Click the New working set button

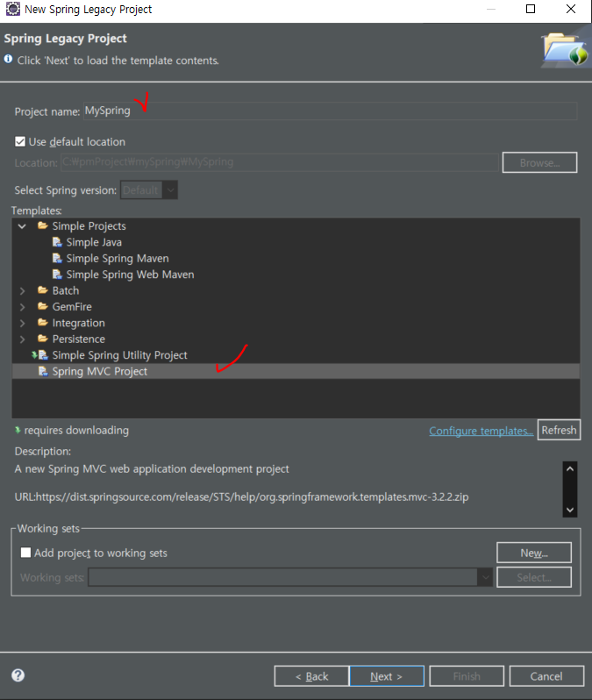click(x=534, y=553)
